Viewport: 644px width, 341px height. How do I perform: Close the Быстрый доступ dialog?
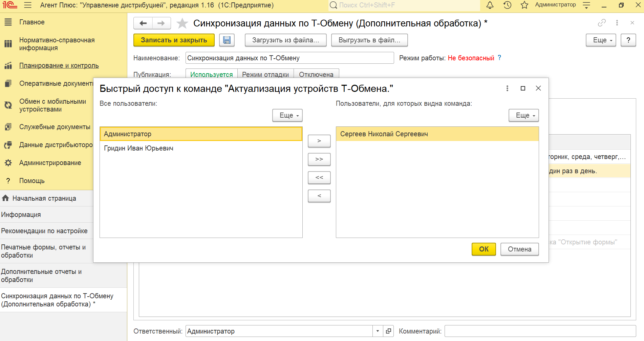(538, 88)
